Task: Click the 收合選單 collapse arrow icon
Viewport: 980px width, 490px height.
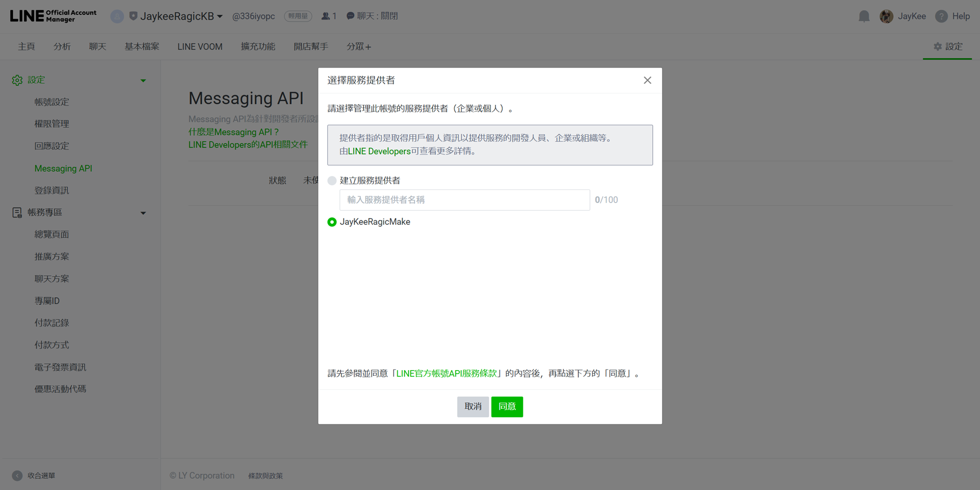Action: pos(17,476)
